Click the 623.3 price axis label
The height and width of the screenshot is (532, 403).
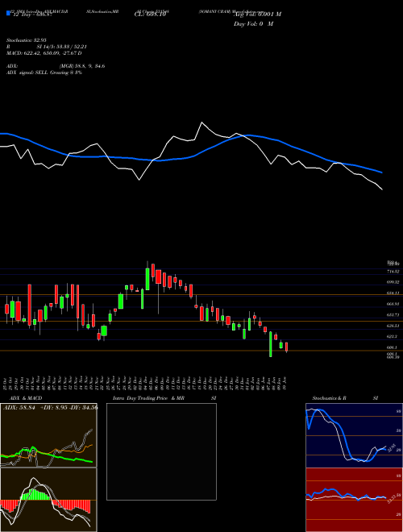[x=392, y=337]
